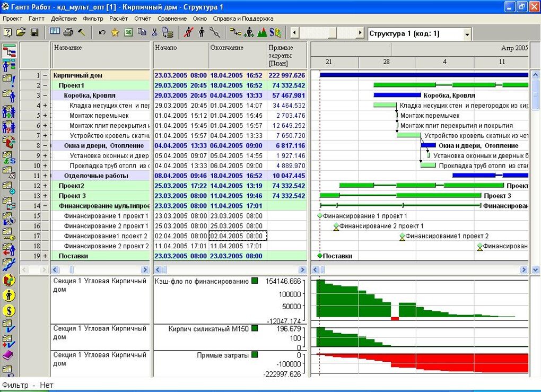Collapse the Проект1 row with its minus sign
Screen dimensions: 541x392
point(44,85)
